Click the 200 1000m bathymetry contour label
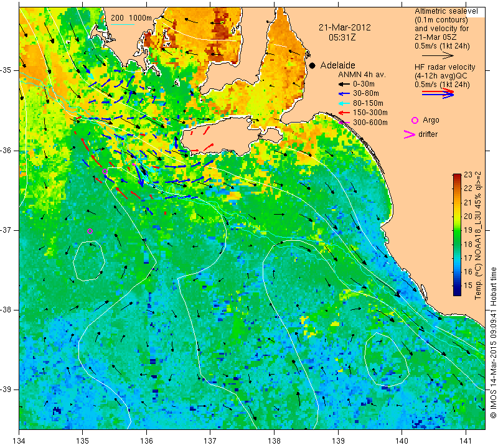Image resolution: width=498 pixels, height=448 pixels. pos(131,18)
